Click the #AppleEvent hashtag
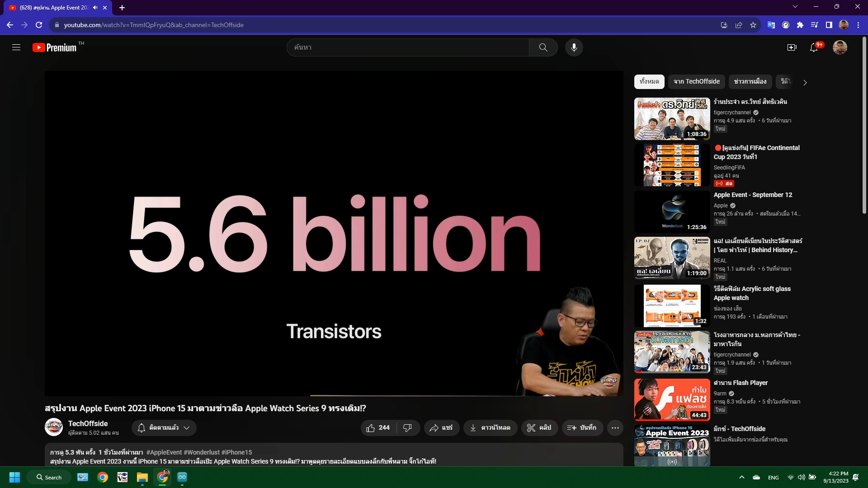Viewport: 868px width, 488px height. (164, 452)
